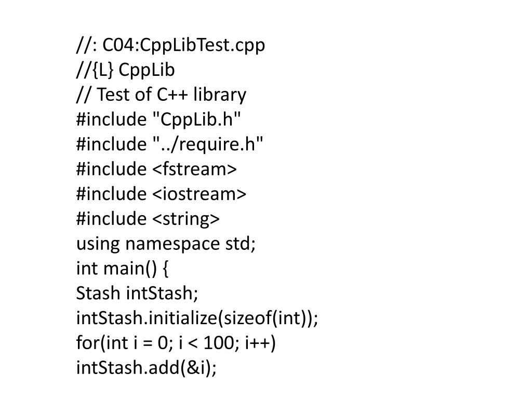The width and height of the screenshot is (532, 399).
Task: Click the intStash.initialize(sizeof(int)); line
Action: 197,318
